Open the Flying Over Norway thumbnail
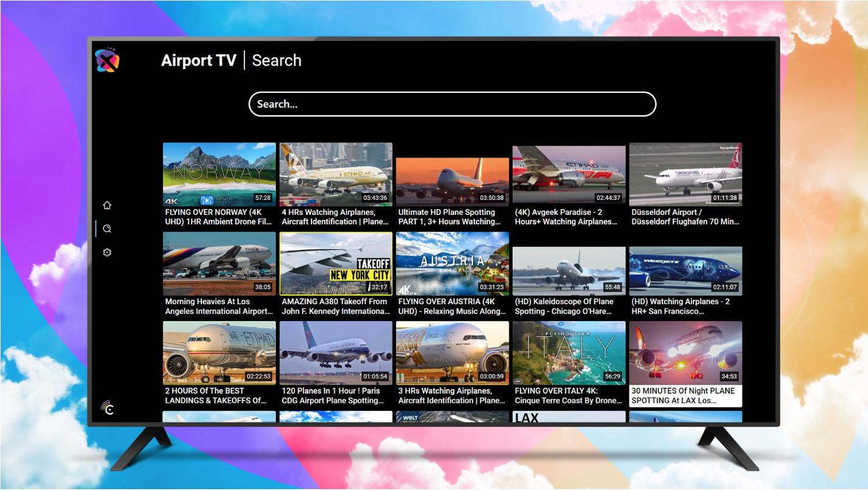The image size is (868, 491). coord(219,174)
